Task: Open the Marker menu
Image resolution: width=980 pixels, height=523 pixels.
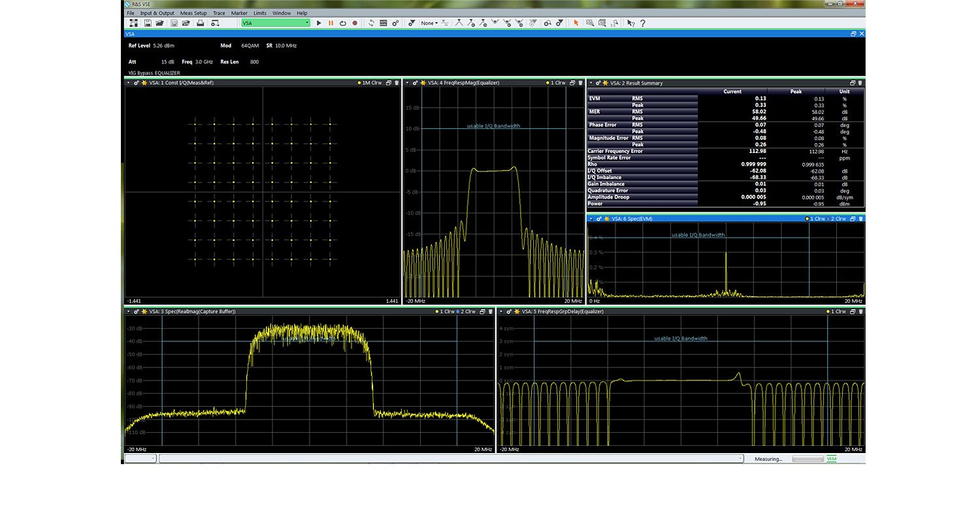Action: point(239,13)
